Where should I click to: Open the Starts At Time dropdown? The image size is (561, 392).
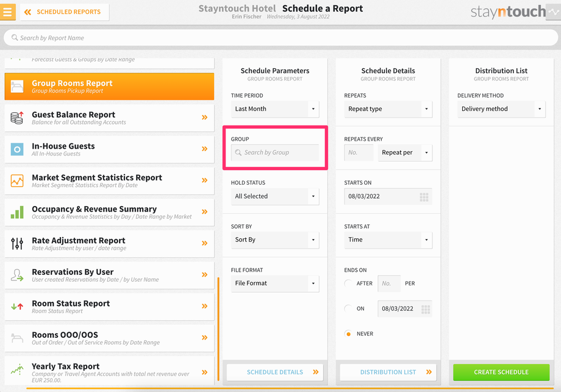pos(388,240)
